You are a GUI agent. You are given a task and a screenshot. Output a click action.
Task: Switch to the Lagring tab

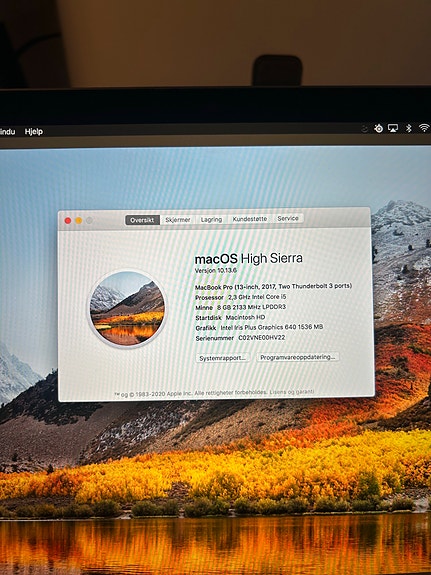coord(211,219)
